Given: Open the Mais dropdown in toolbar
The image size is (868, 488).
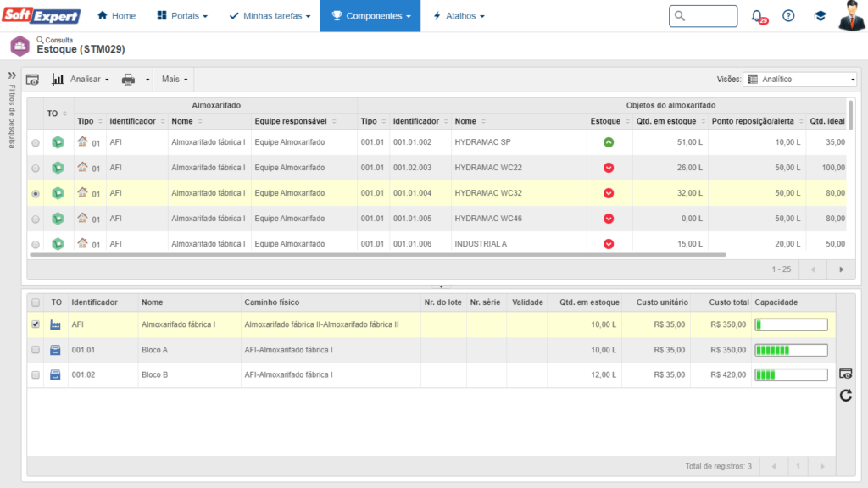Looking at the screenshot, I should click(175, 79).
